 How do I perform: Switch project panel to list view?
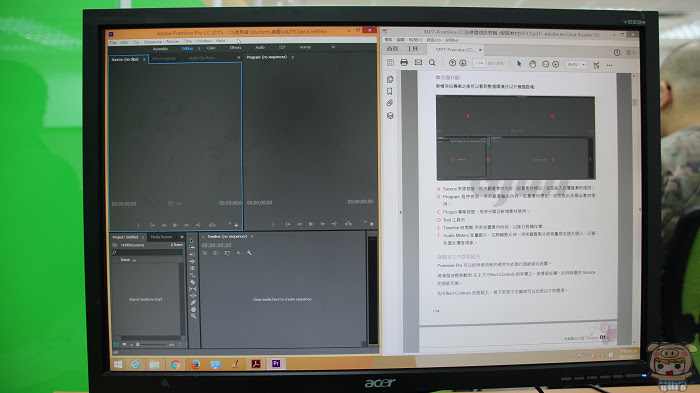[117, 344]
